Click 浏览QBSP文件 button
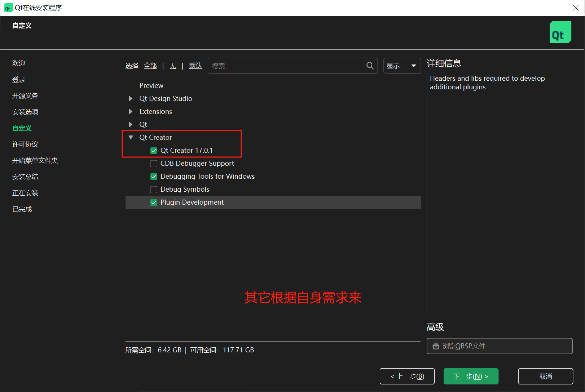Screen dimensions: 585x392 click(500, 346)
